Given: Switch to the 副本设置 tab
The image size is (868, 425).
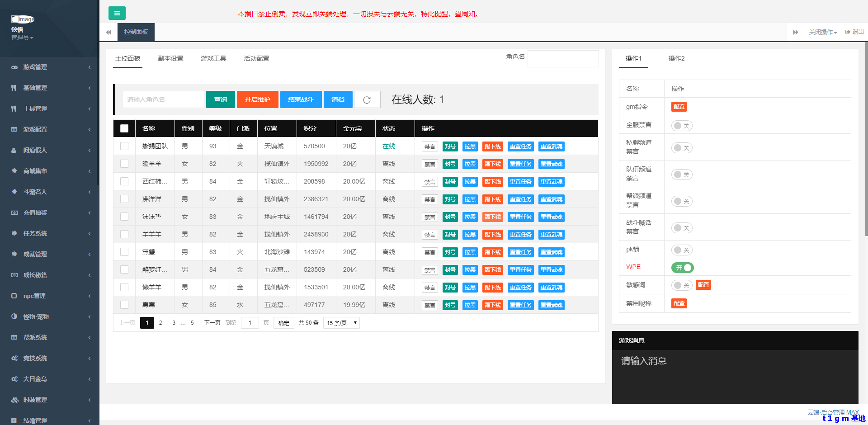Looking at the screenshot, I should 170,58.
